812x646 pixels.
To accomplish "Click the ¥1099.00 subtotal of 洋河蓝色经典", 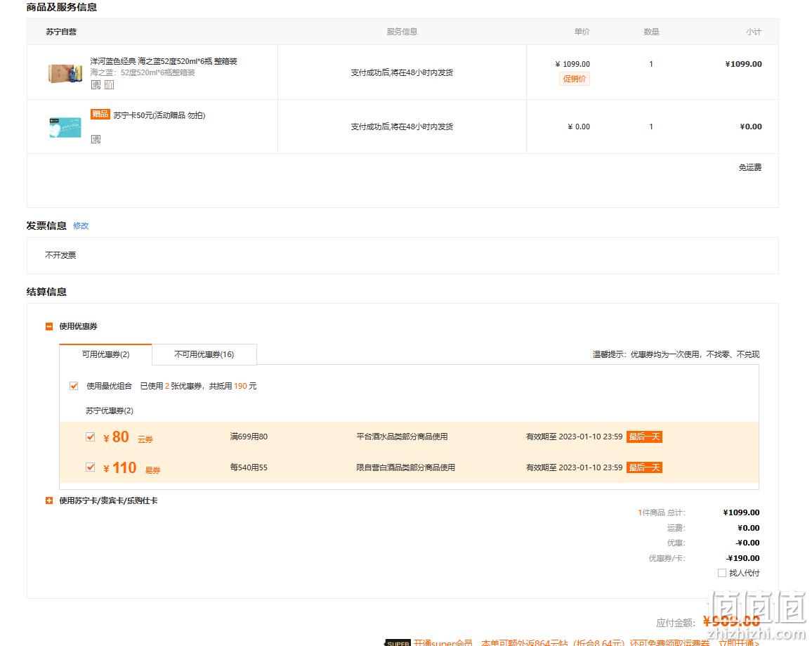I will click(744, 64).
